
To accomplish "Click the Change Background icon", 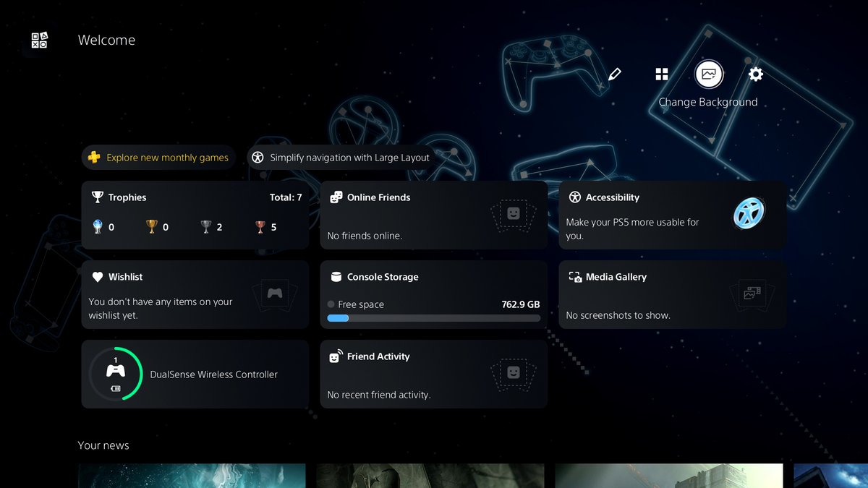I will coord(708,74).
